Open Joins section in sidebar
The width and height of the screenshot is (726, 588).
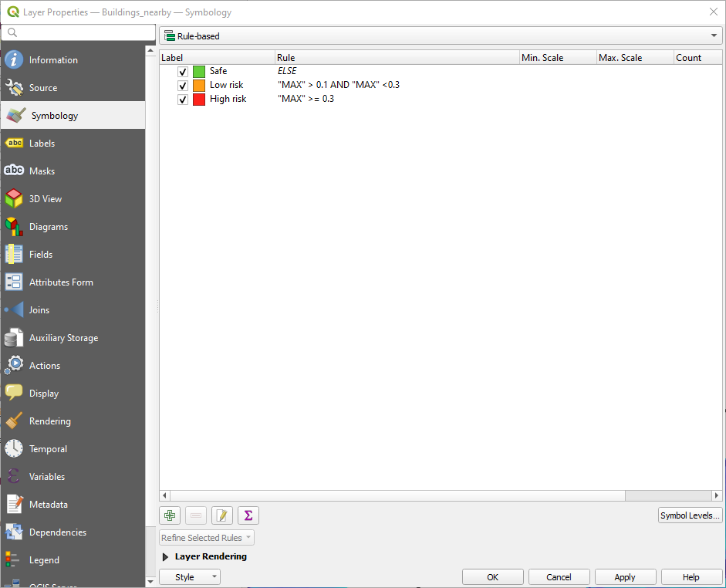click(x=39, y=310)
